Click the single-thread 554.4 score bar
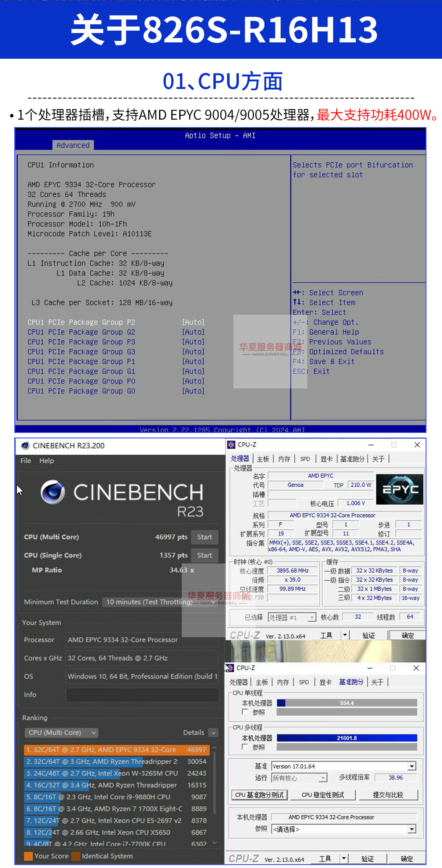This screenshot has width=442, height=868. point(347,703)
